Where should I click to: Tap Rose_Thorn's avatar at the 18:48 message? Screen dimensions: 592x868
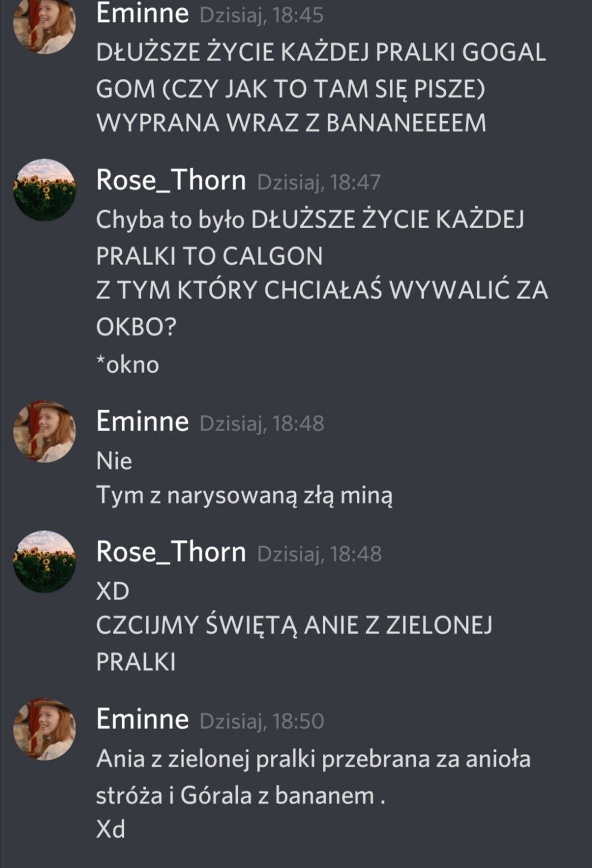tap(45, 561)
